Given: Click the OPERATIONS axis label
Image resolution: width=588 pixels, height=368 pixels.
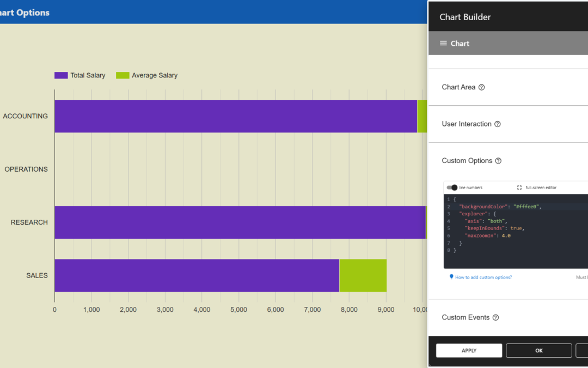Looking at the screenshot, I should click(x=26, y=170).
